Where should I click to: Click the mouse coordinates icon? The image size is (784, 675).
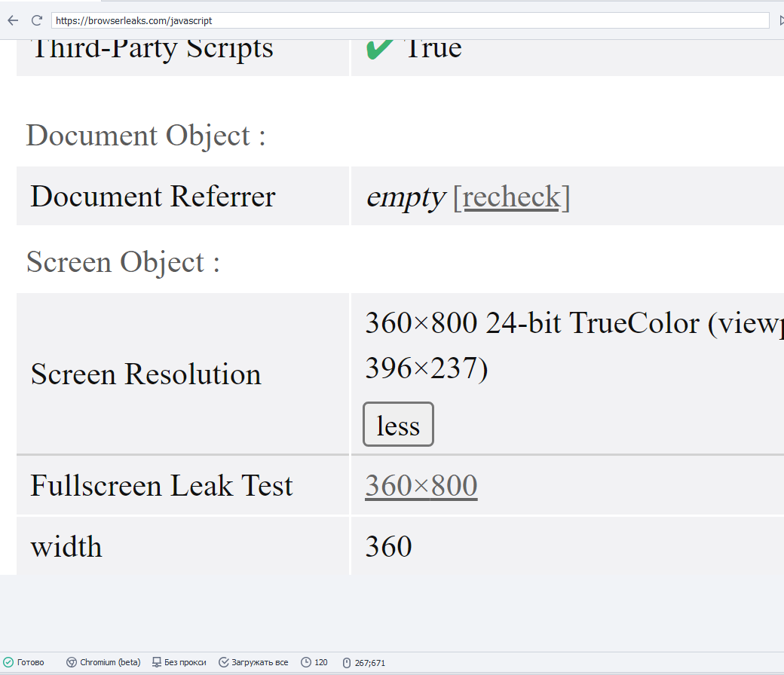(347, 662)
